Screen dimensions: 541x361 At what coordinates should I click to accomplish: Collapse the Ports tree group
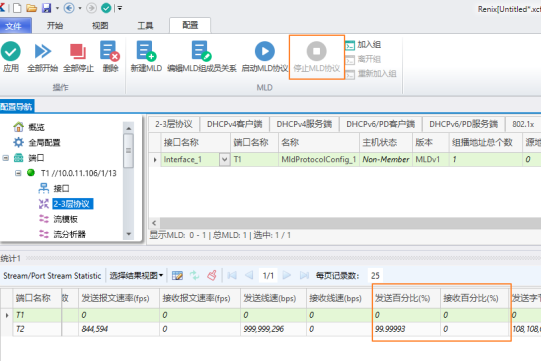pos(5,158)
